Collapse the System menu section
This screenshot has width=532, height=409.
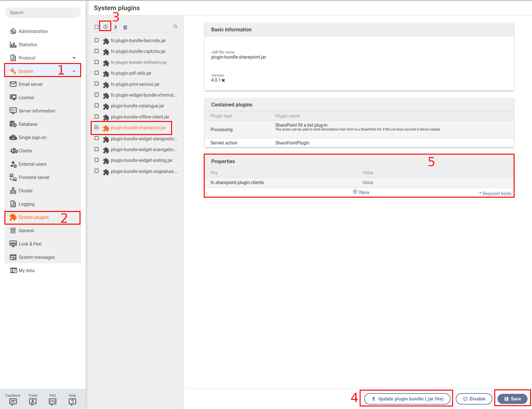[74, 71]
